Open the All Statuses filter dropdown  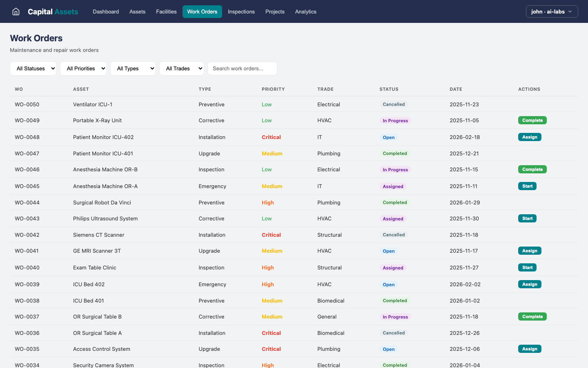pyautogui.click(x=33, y=68)
